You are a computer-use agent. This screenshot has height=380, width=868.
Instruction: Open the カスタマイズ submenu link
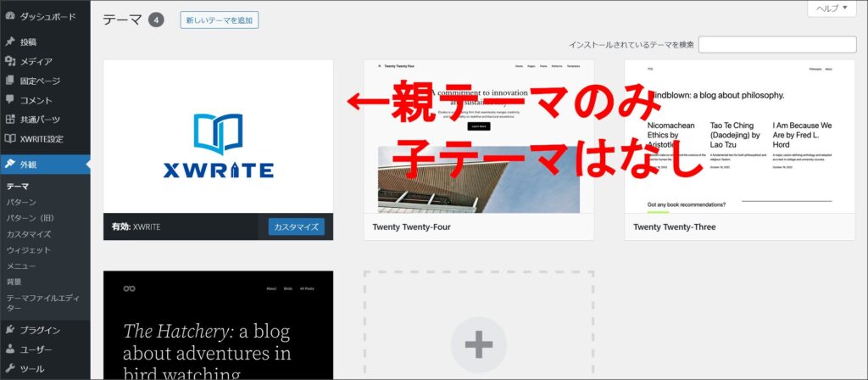pyautogui.click(x=29, y=234)
